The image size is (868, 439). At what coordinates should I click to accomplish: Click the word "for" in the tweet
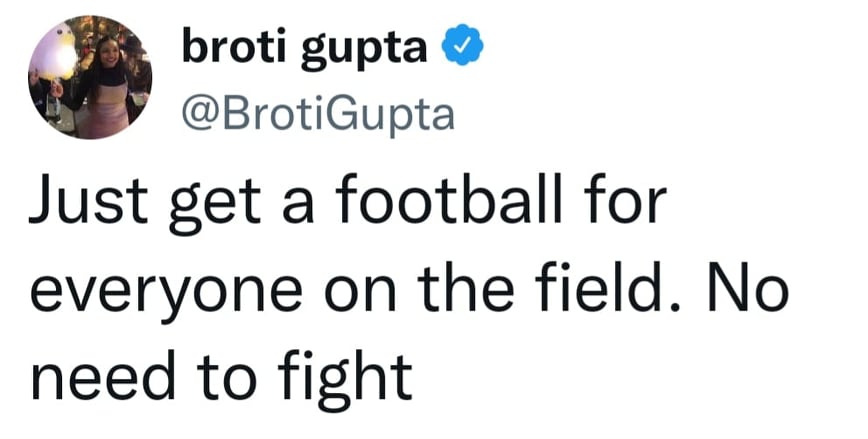628,205
